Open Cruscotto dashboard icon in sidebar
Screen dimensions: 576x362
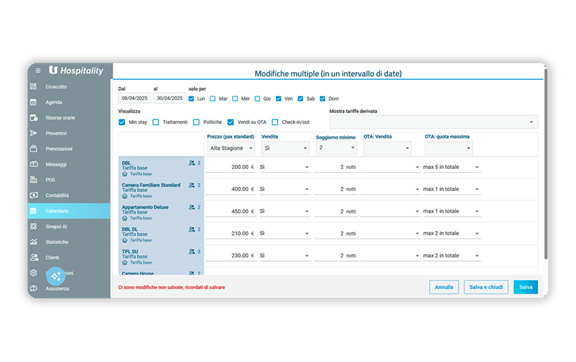(x=33, y=86)
